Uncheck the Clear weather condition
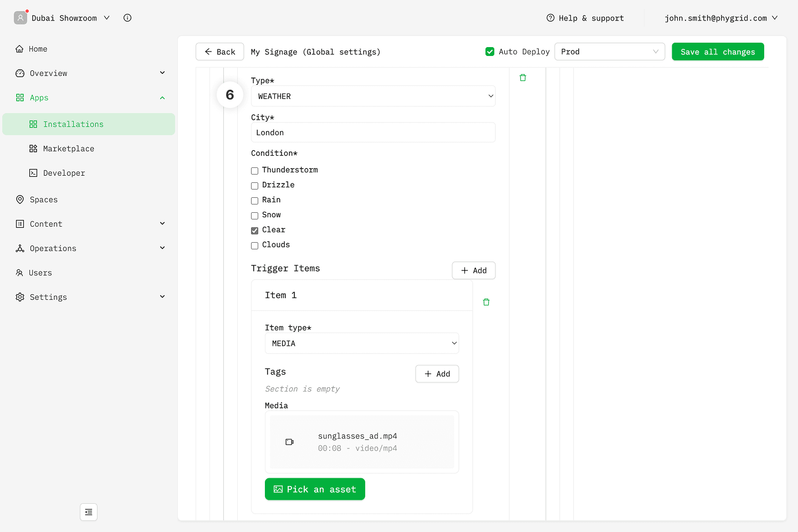798x532 pixels. [255, 231]
